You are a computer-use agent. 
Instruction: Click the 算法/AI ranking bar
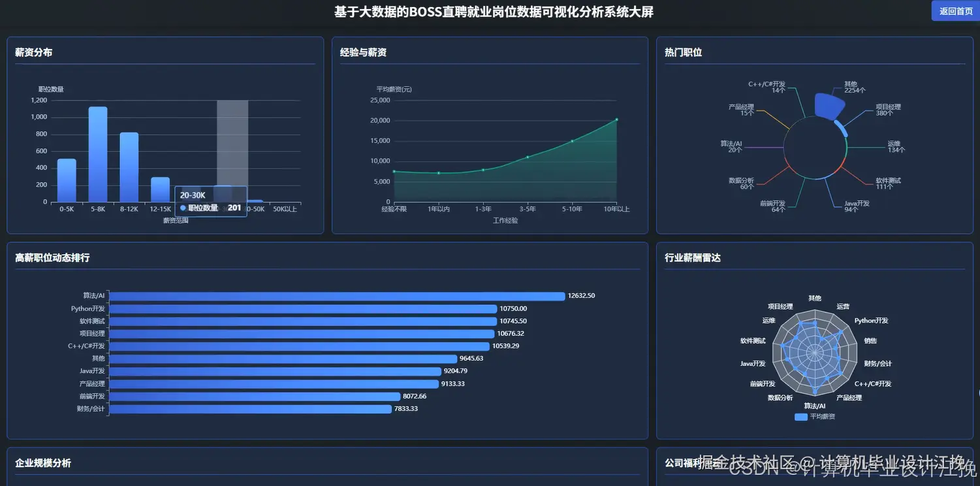pos(336,296)
